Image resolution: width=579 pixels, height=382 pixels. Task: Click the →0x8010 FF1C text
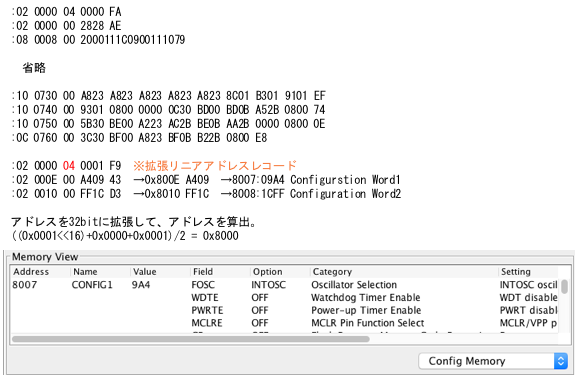(171, 194)
